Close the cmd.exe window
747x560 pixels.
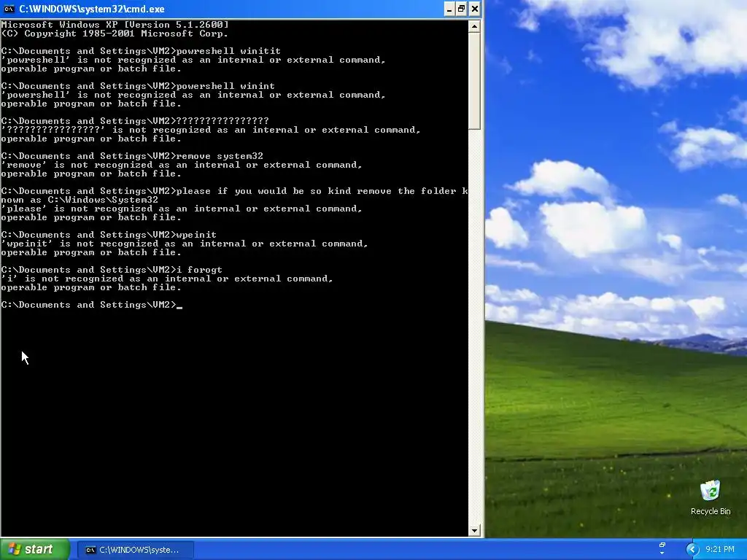pyautogui.click(x=474, y=9)
